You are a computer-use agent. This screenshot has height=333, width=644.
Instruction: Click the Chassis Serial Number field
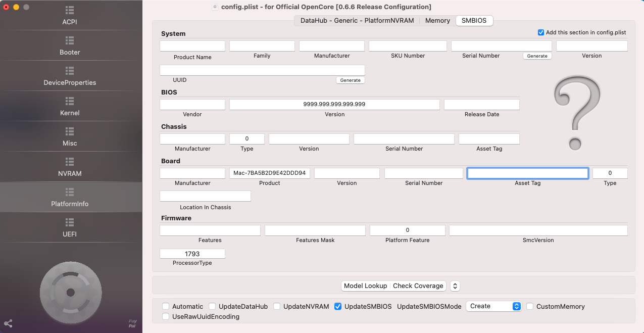click(404, 139)
